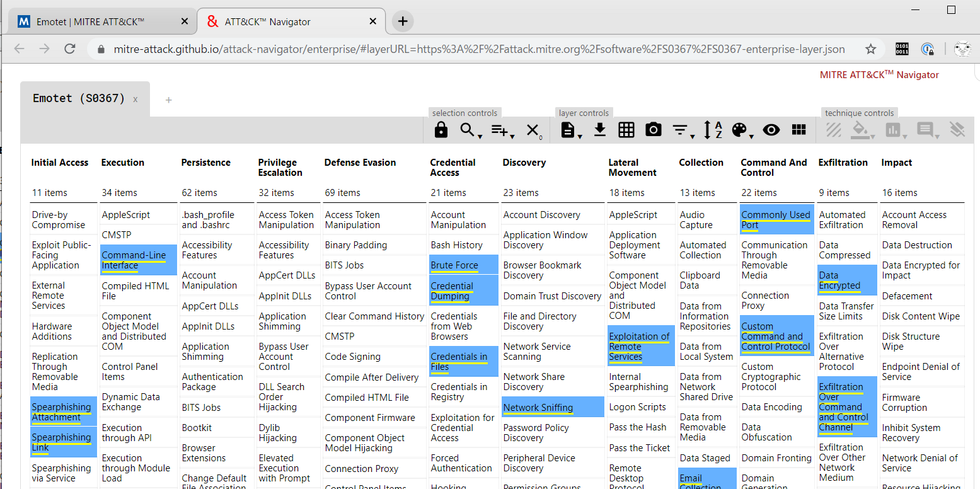The width and height of the screenshot is (980, 489).
Task: Select the Credential Dumping technique
Action: (464, 291)
